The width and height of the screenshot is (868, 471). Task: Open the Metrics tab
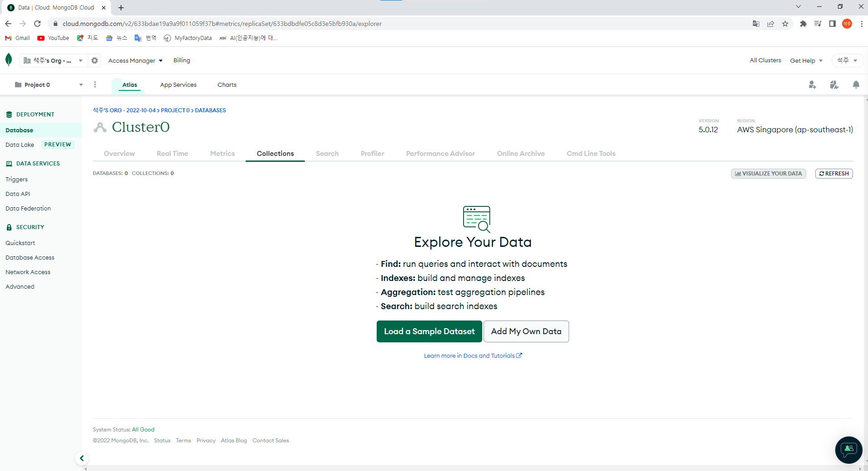222,154
